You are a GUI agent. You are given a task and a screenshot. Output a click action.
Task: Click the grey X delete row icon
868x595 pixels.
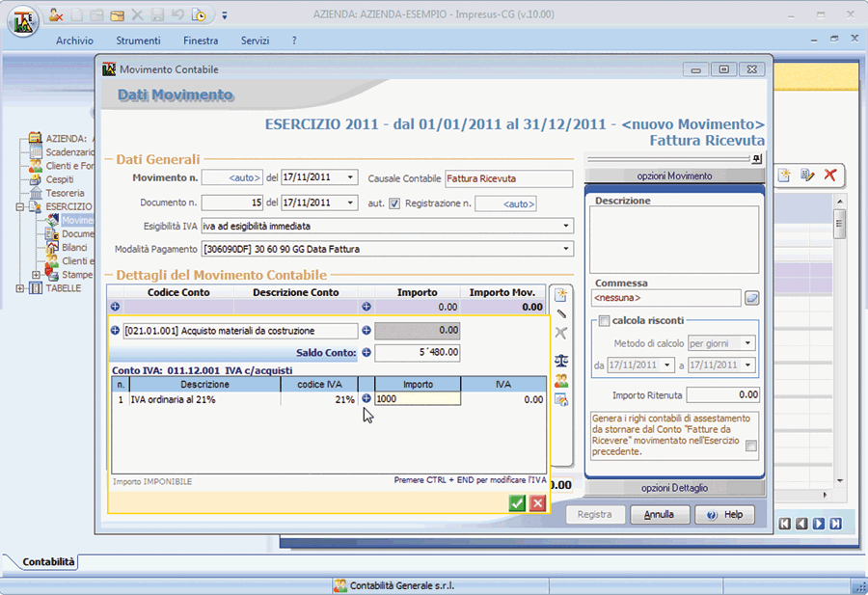[560, 333]
